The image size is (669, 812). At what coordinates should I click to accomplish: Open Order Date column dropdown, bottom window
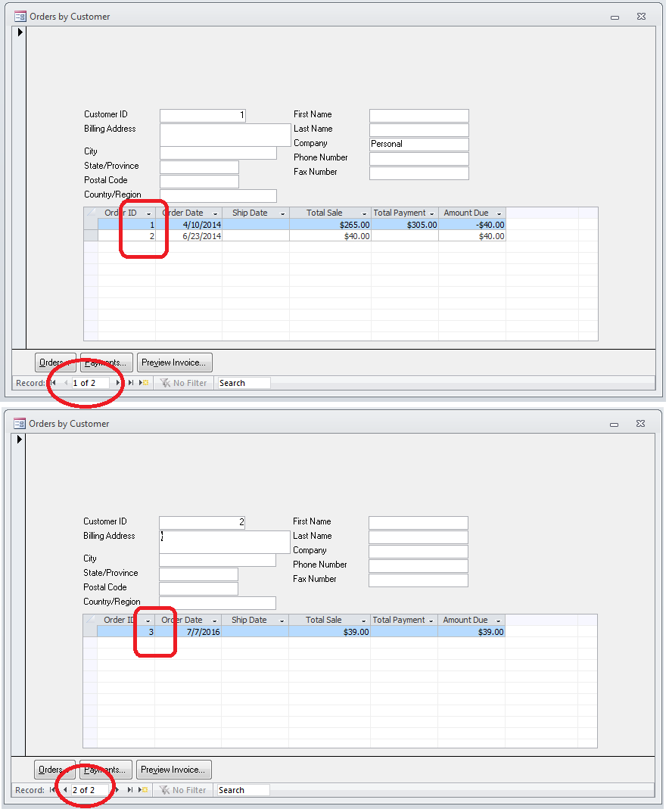point(214,621)
